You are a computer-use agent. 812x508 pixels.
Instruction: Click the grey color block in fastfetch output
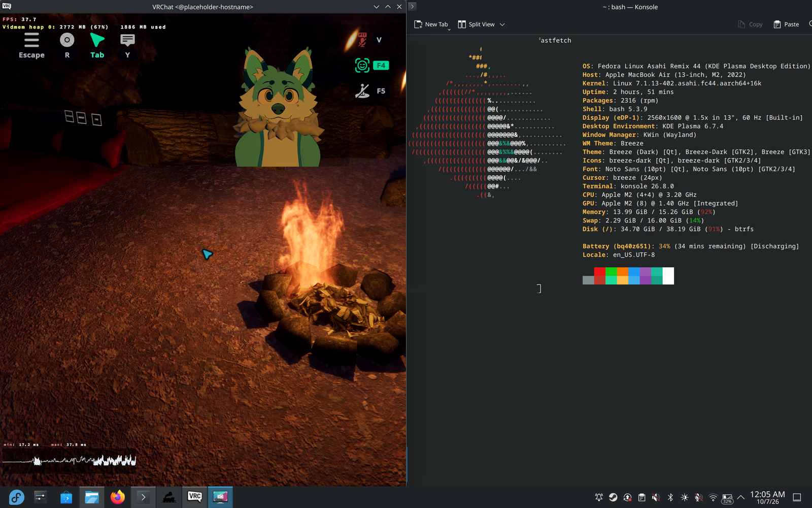coord(588,280)
